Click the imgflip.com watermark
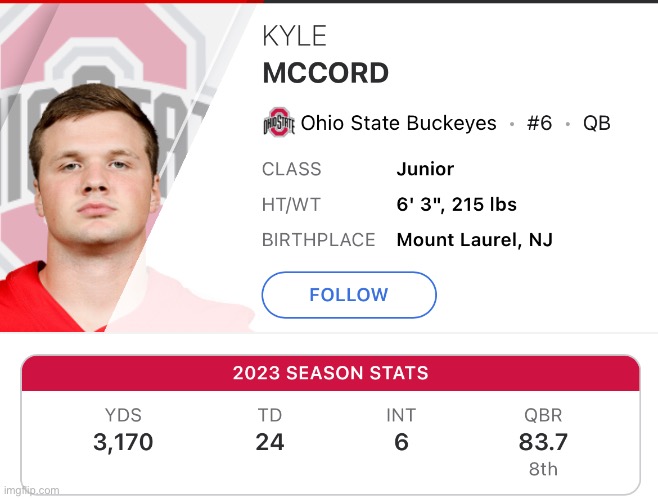658x499 pixels. [31, 490]
